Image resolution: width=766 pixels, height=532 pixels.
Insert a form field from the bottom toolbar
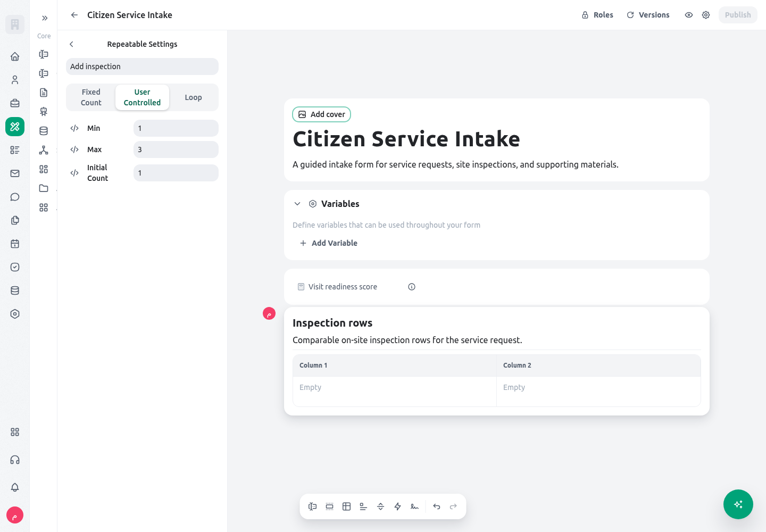313,506
